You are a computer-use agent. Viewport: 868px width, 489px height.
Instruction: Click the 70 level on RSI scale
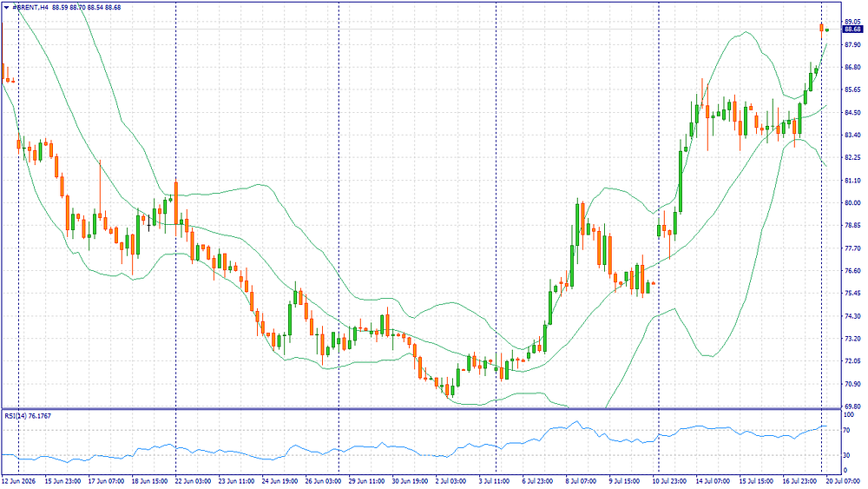point(847,430)
